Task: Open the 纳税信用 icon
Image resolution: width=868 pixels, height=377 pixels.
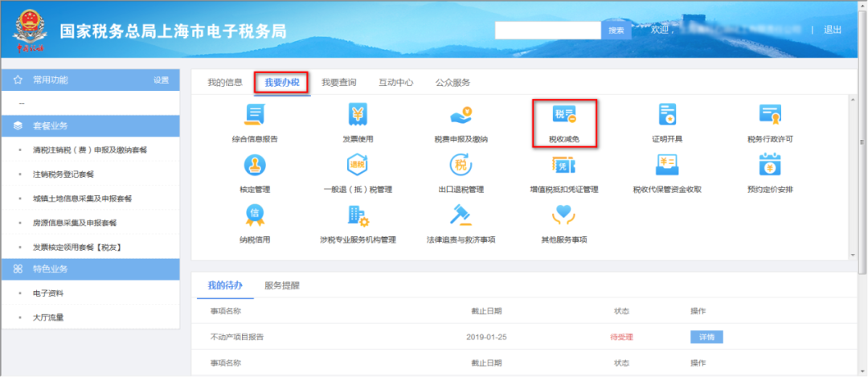Action: point(255,215)
